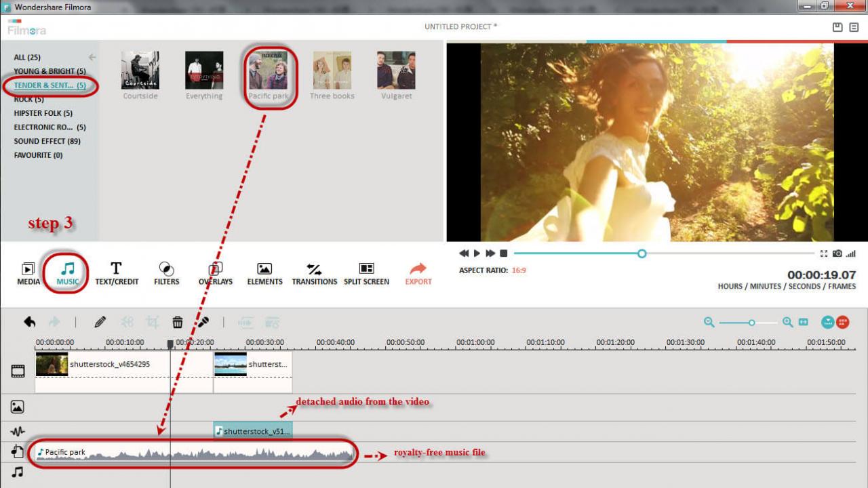The image size is (868, 488).
Task: Switch to the MUSIC tab
Action: [67, 273]
